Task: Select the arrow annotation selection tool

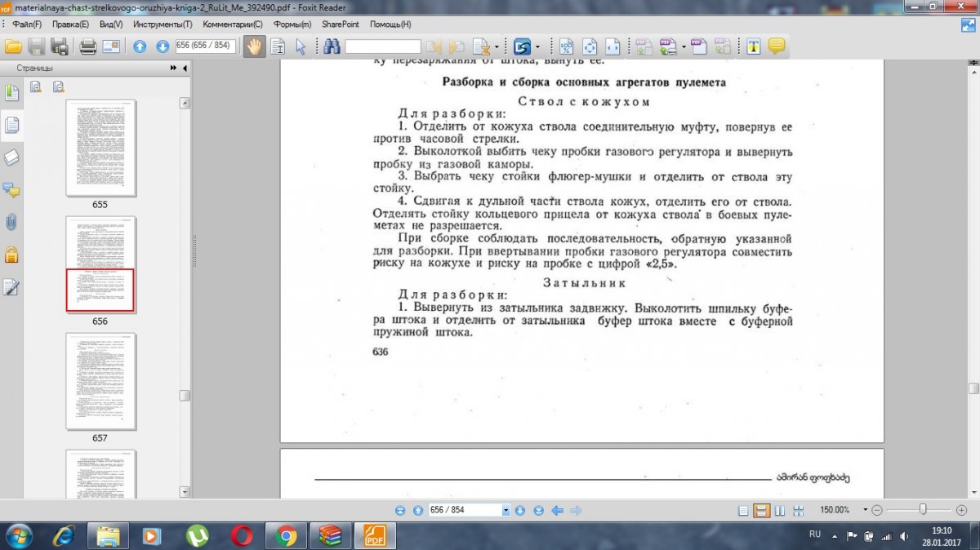Action: click(x=301, y=47)
